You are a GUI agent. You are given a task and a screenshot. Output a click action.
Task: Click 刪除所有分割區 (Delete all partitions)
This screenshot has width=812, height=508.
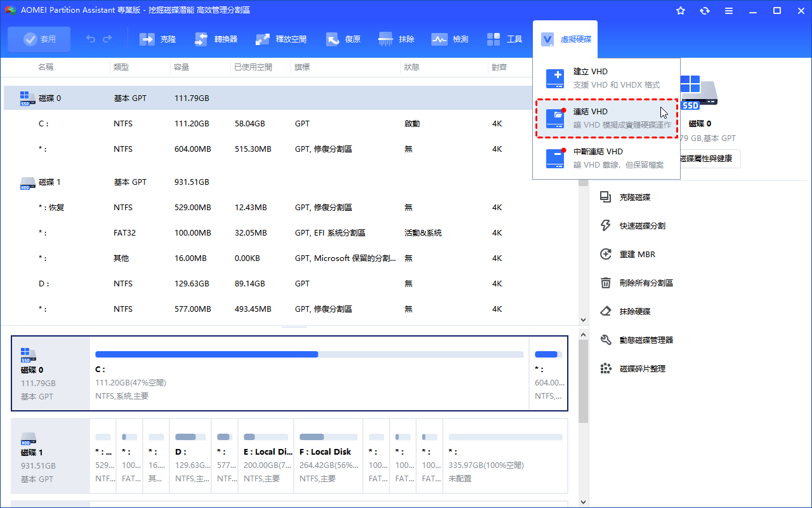636,283
